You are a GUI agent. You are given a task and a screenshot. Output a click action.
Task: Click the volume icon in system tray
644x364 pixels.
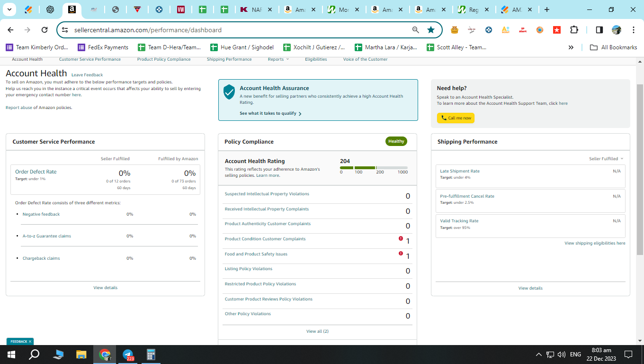[562, 355]
